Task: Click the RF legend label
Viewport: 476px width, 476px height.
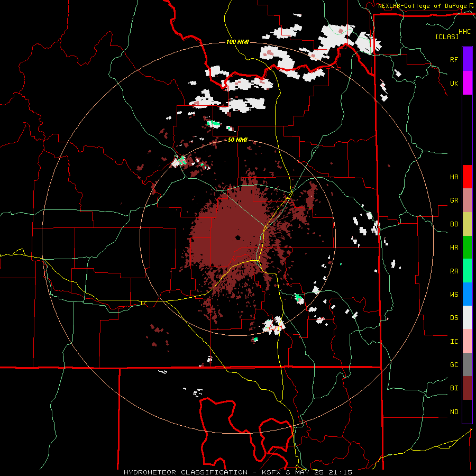Action: (454, 59)
